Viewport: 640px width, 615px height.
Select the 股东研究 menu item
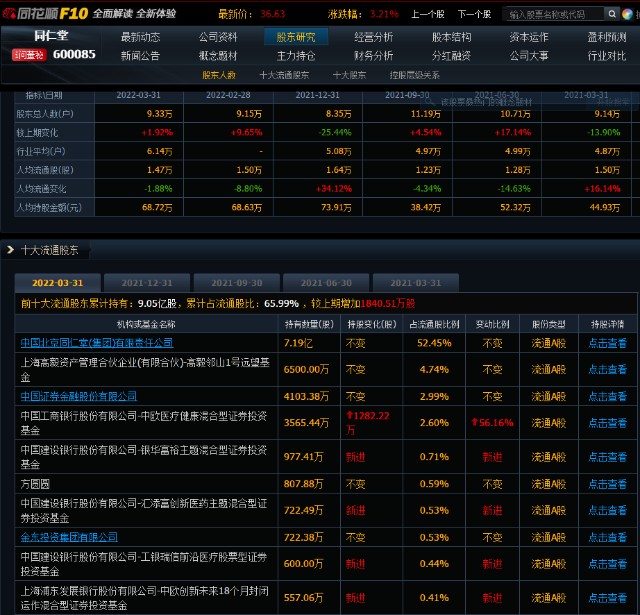click(x=296, y=37)
